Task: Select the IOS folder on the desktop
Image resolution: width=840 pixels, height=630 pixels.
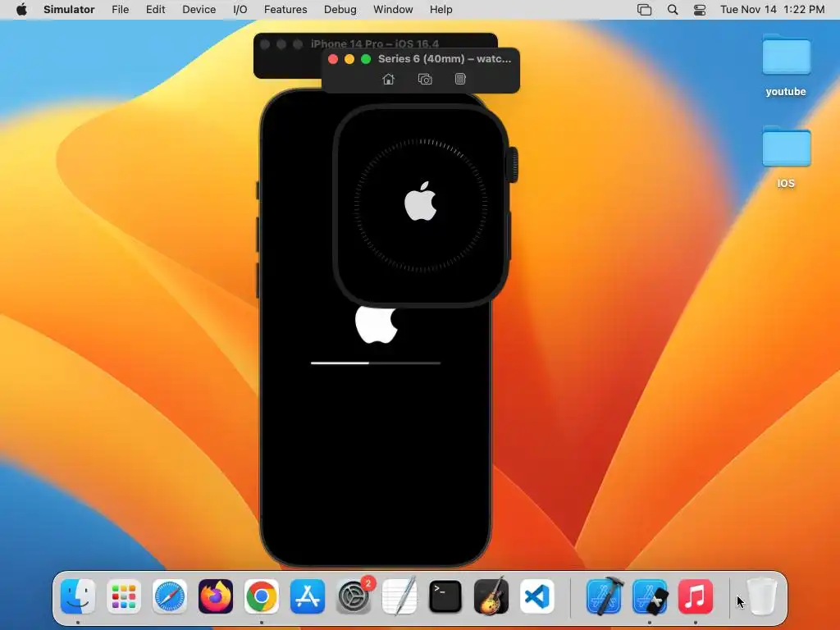Action: [786, 157]
